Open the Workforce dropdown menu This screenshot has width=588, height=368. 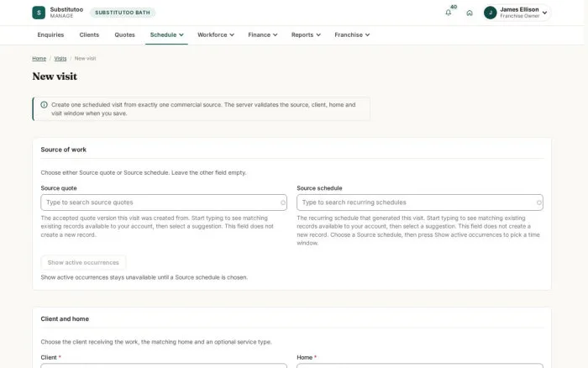216,35
